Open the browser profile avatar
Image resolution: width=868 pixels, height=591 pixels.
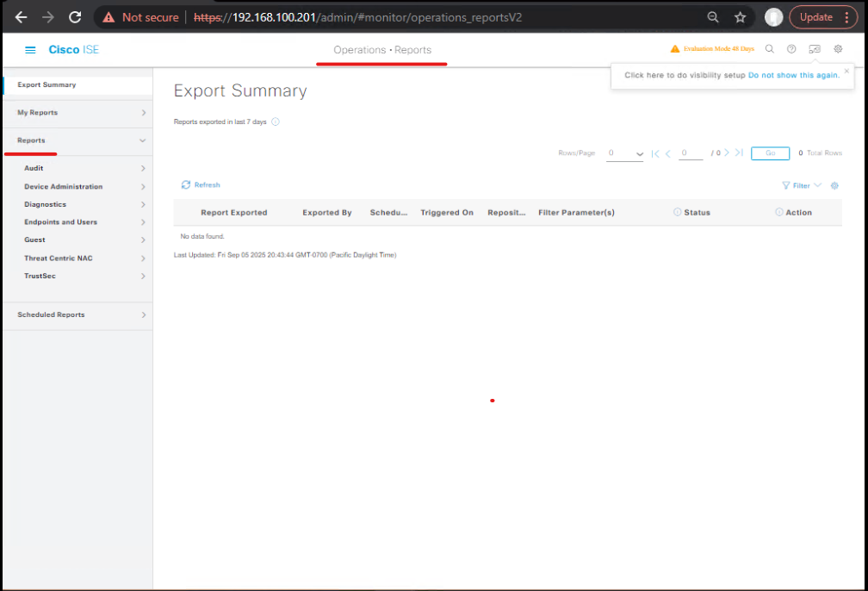(x=773, y=17)
